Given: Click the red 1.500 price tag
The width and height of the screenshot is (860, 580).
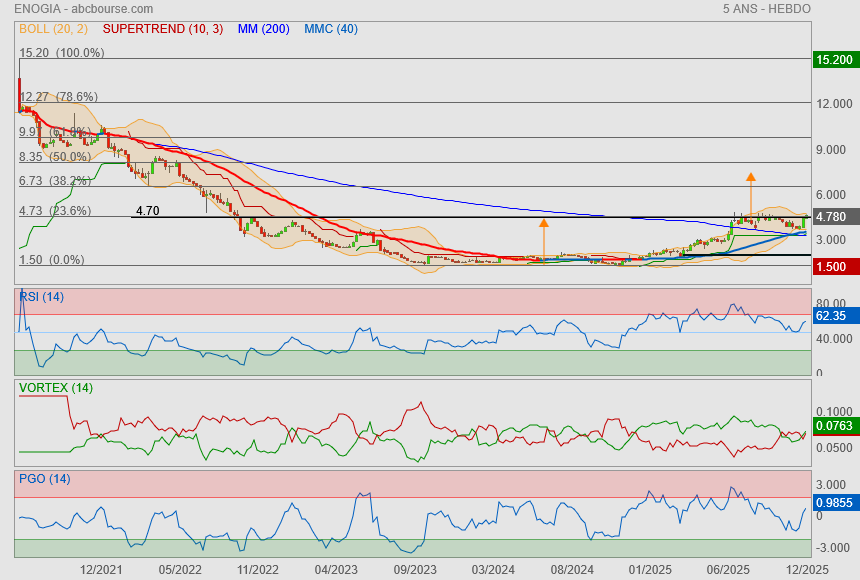Looking at the screenshot, I should [x=833, y=266].
